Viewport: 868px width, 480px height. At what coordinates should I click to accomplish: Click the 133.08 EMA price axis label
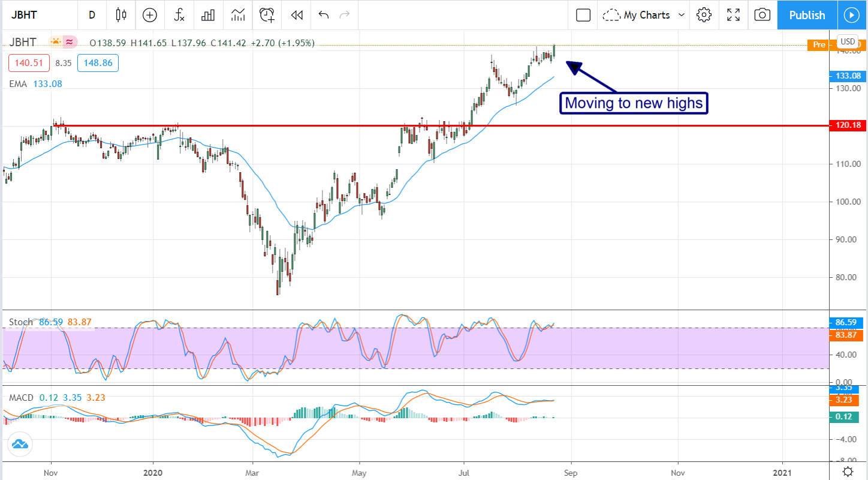(x=848, y=76)
